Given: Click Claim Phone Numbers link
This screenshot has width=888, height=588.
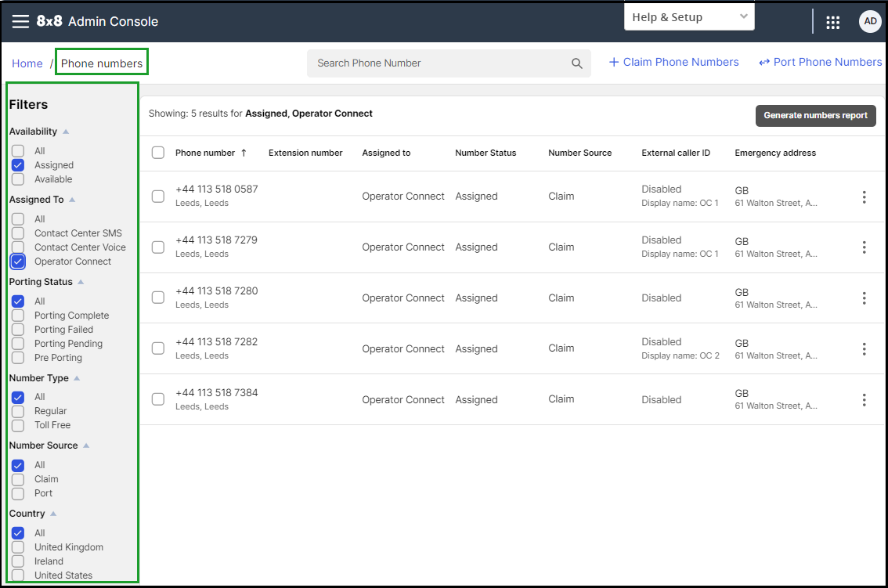Looking at the screenshot, I should pos(674,63).
